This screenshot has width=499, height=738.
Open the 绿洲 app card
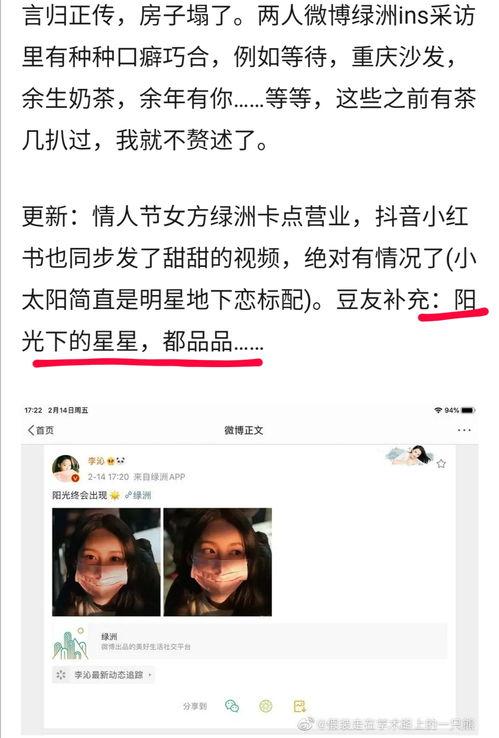pyautogui.click(x=250, y=641)
